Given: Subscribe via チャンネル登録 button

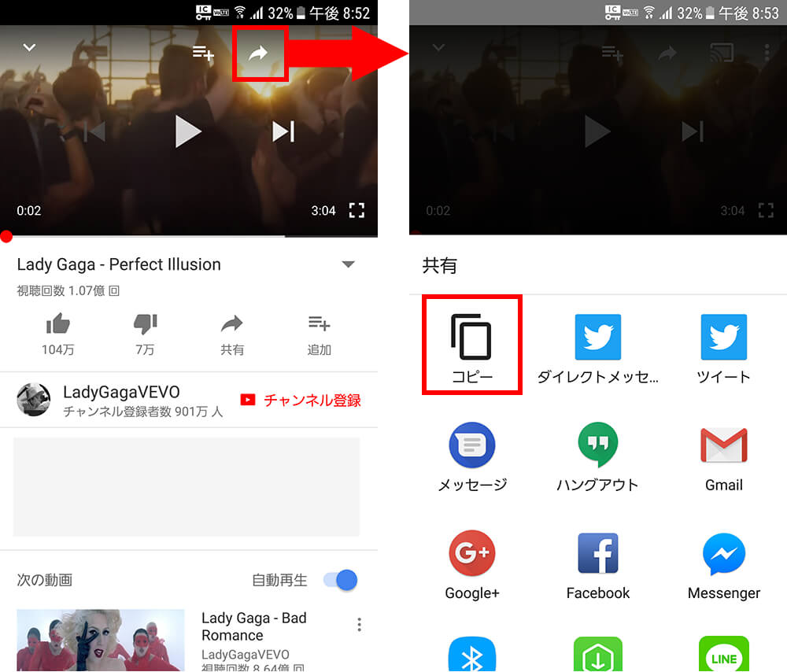Looking at the screenshot, I should [x=300, y=400].
